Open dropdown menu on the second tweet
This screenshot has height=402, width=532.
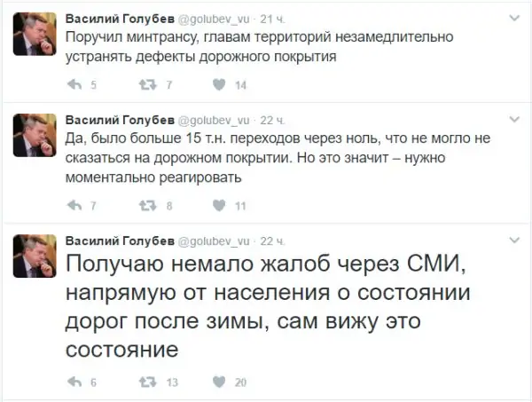515,120
